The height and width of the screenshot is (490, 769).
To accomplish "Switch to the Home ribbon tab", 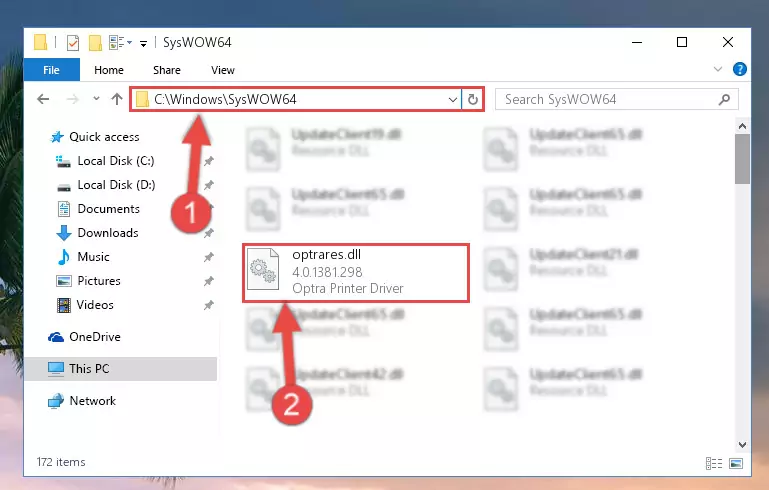I will click(109, 70).
